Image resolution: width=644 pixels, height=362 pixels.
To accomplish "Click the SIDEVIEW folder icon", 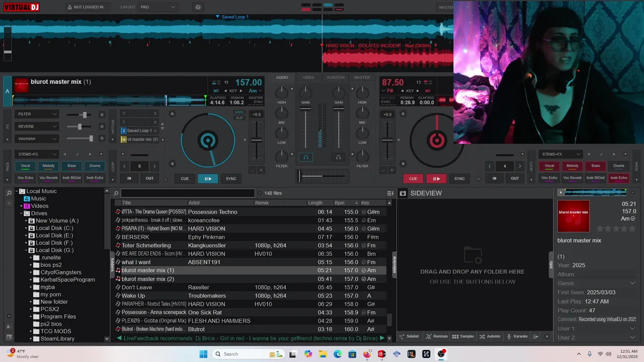I will (403, 193).
